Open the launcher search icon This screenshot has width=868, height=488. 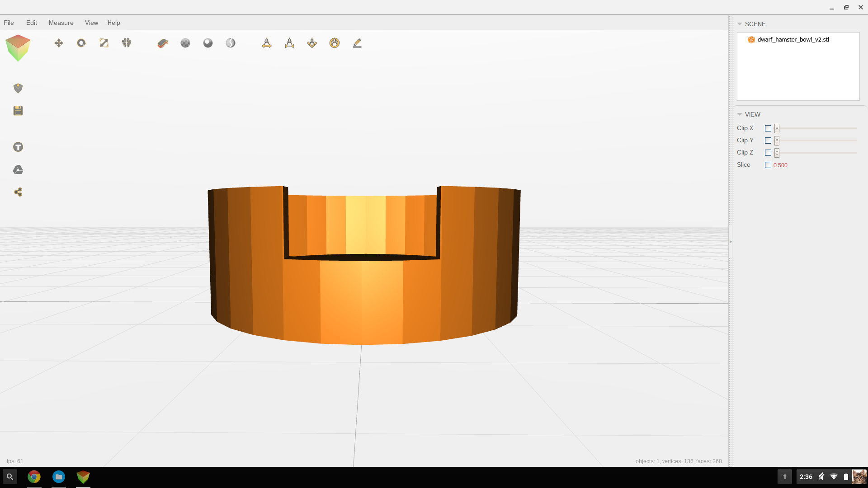pos(10,477)
